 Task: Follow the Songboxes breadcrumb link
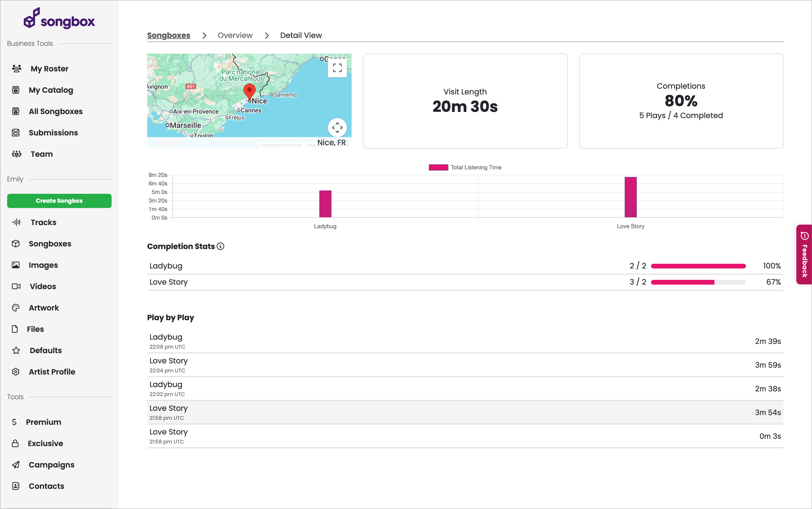click(x=169, y=35)
